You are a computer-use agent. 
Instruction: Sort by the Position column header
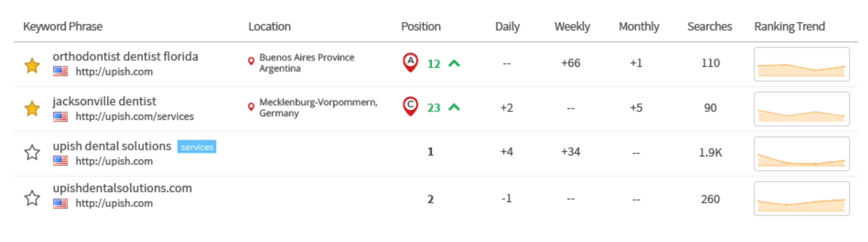pos(421,26)
